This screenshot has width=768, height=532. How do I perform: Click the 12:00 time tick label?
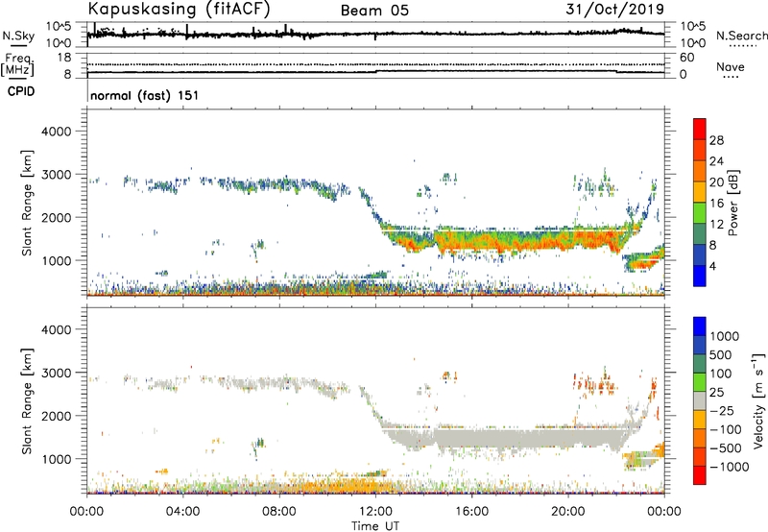pyautogui.click(x=375, y=512)
